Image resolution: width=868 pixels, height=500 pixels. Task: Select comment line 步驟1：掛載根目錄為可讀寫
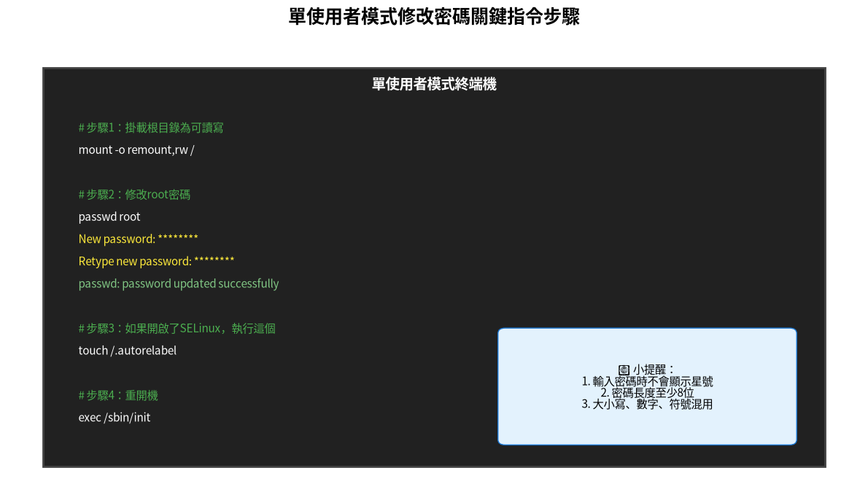(x=151, y=128)
